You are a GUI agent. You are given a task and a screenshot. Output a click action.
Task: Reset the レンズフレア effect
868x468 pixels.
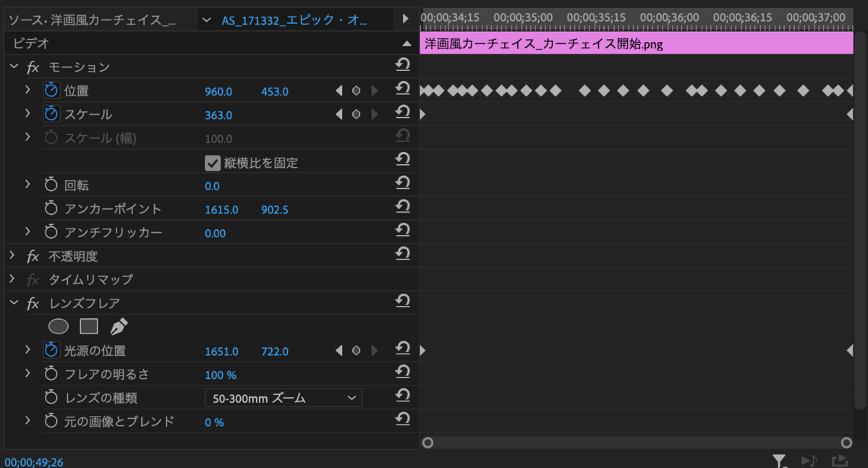403,302
